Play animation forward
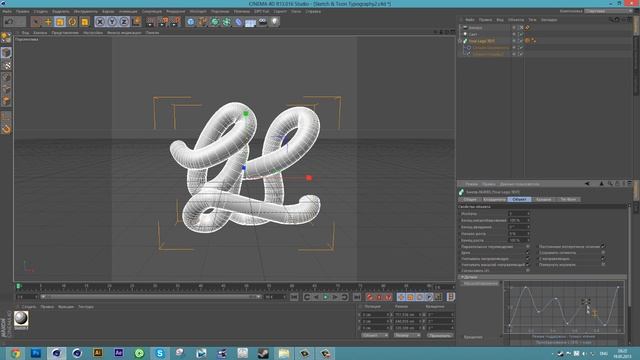The image size is (640, 360). pos(325,297)
